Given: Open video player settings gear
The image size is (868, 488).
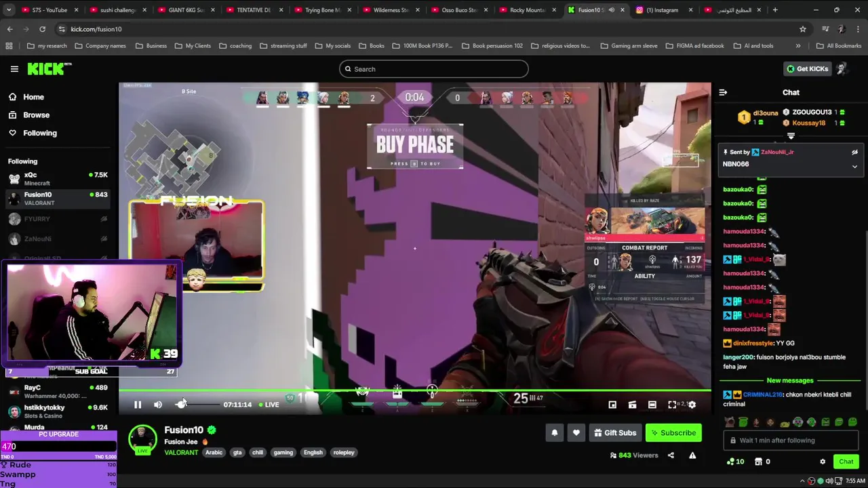Looking at the screenshot, I should [692, 405].
